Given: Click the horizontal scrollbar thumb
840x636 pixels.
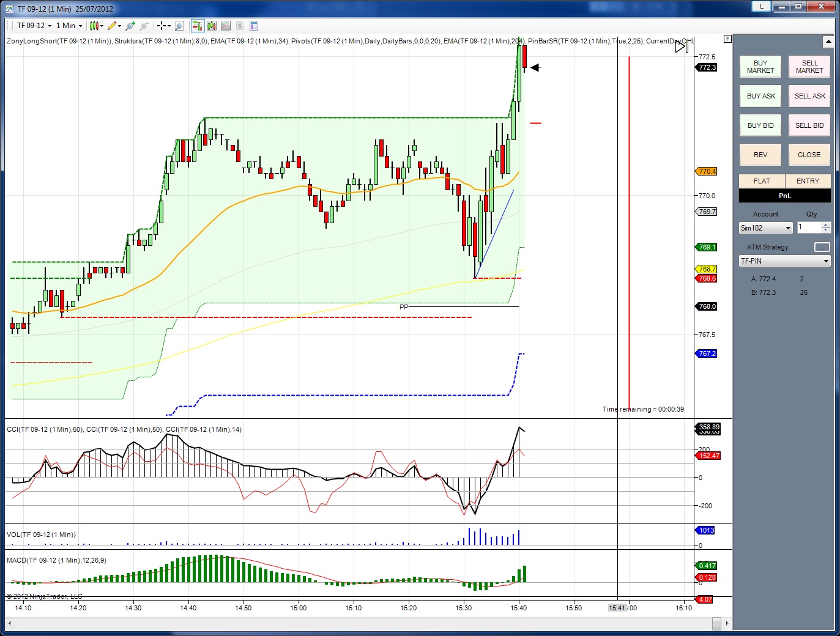Looking at the screenshot, I should coord(716,623).
